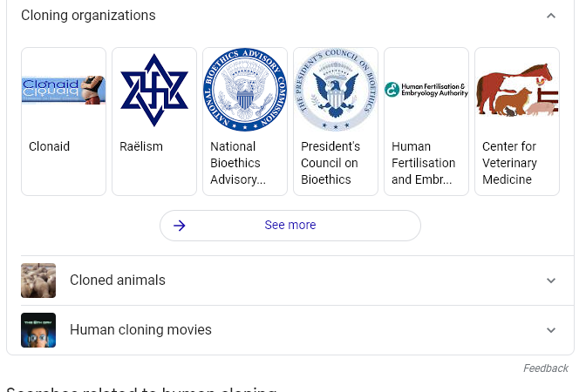Click the Clonaid logo image
This screenshot has height=392, width=586.
64,90
